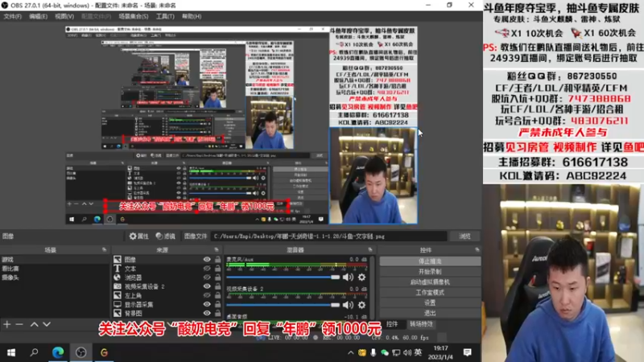Open the 工具(T) menu

tap(165, 16)
